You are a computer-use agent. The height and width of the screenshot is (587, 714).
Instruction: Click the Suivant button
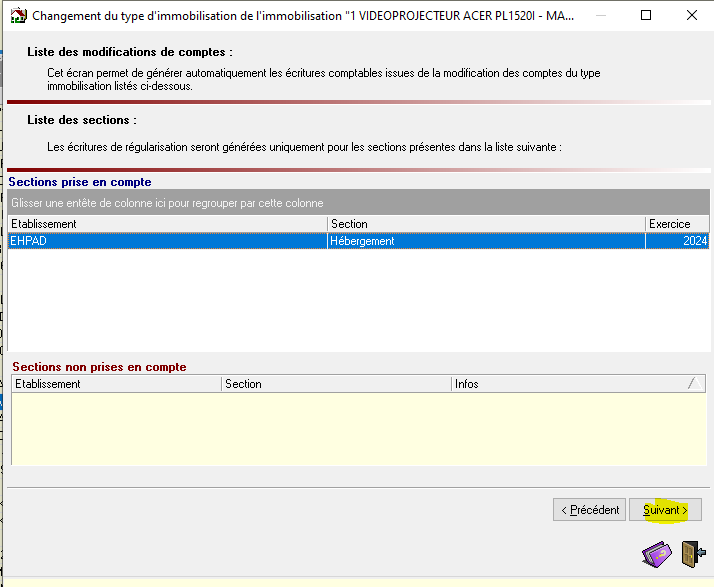point(665,509)
